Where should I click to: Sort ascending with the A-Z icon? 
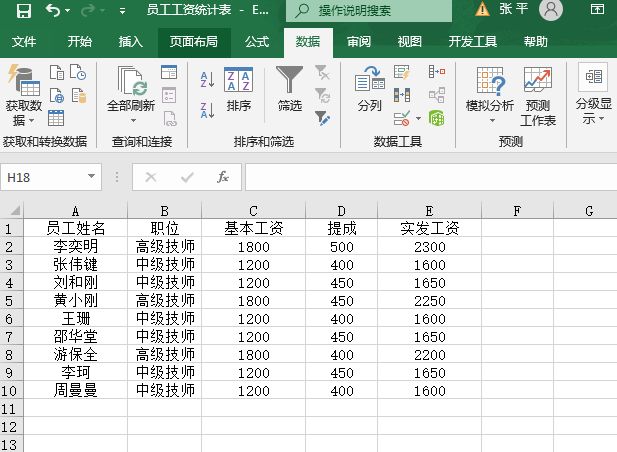click(207, 80)
